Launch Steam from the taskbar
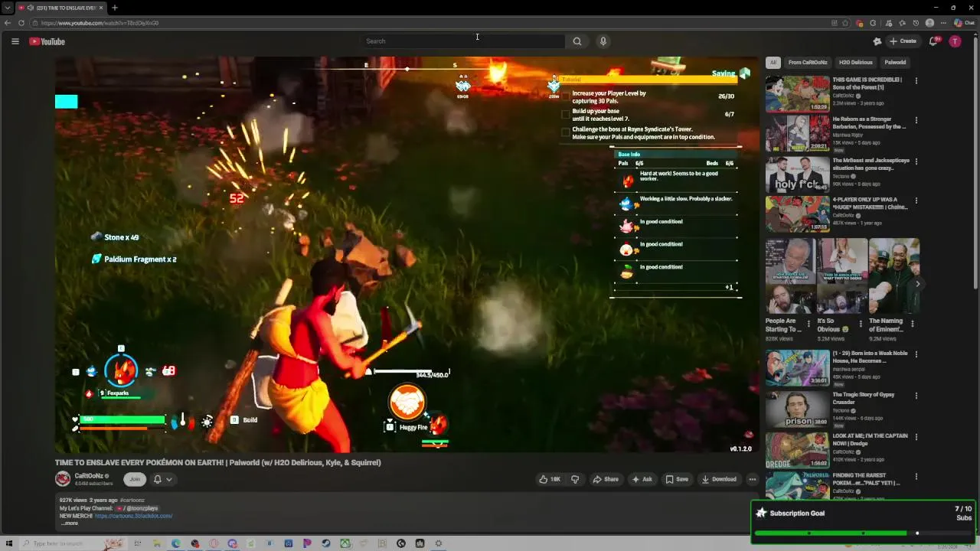 (x=326, y=543)
